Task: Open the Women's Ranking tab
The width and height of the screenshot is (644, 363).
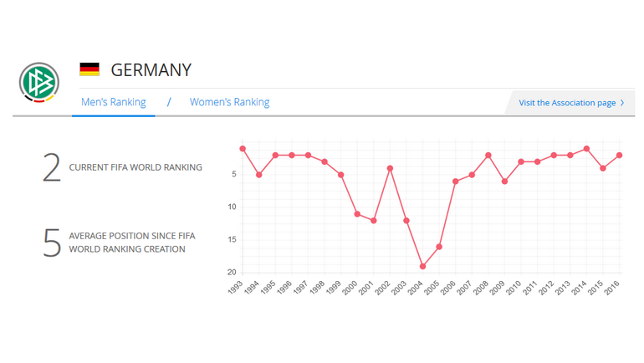Action: [229, 102]
